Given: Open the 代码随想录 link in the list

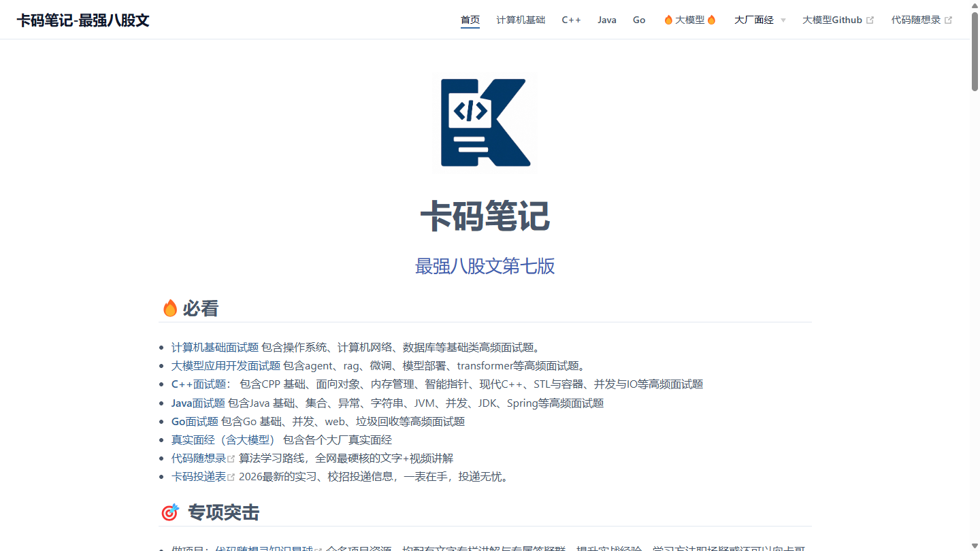Looking at the screenshot, I should (x=199, y=458).
